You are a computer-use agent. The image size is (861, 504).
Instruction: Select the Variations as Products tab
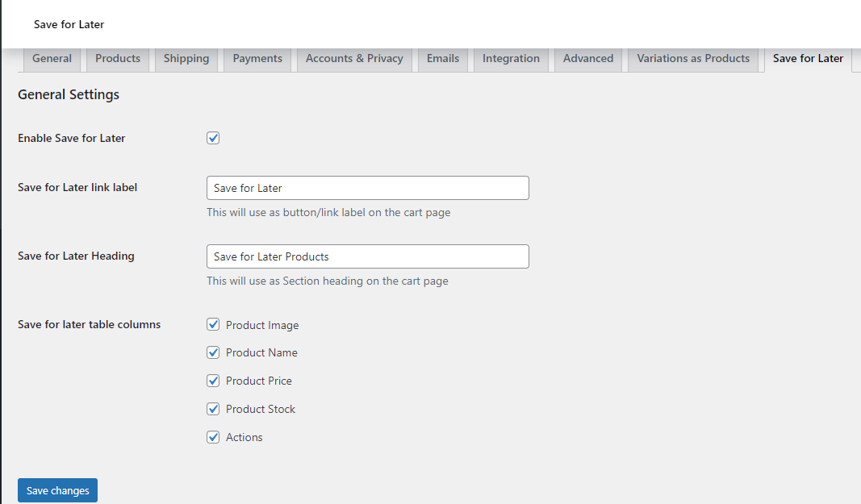point(693,59)
